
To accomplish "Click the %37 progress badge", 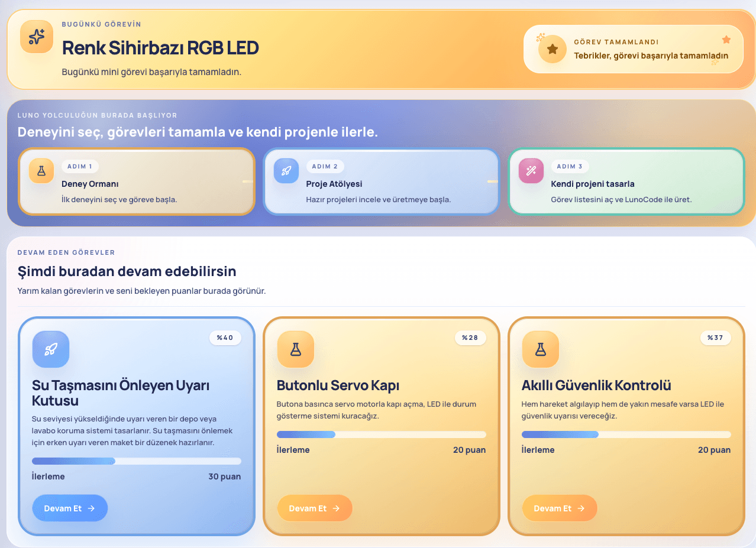I will 715,338.
